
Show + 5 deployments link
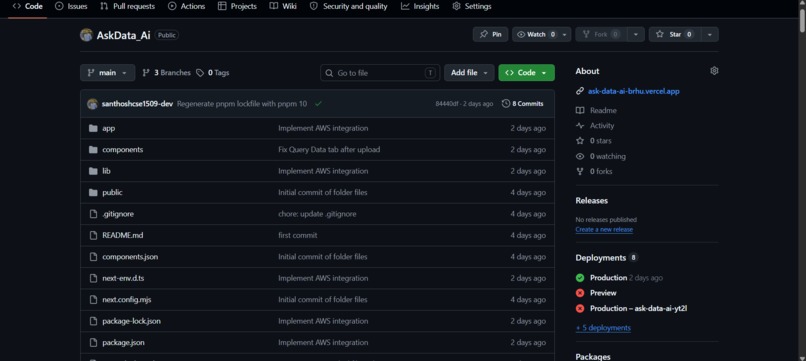(603, 328)
